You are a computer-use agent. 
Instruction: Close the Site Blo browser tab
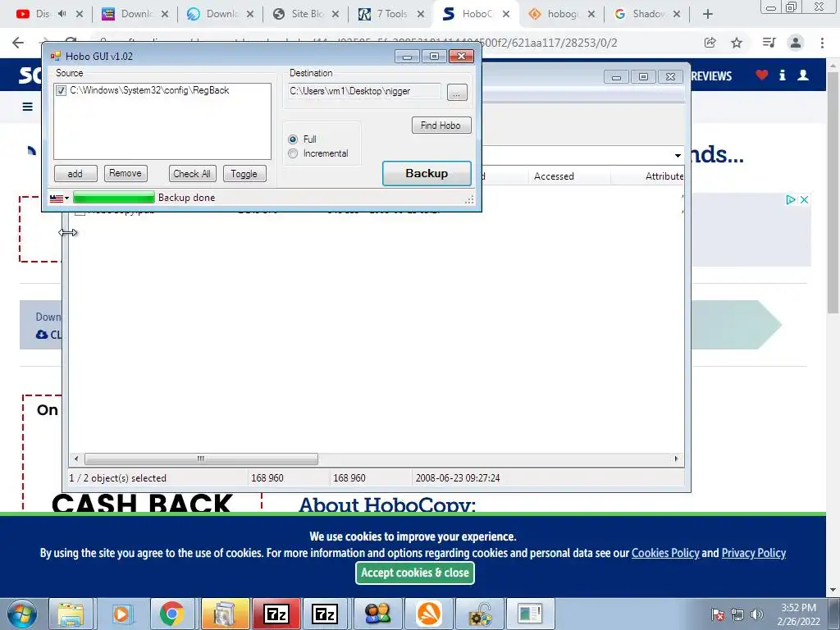tap(336, 15)
